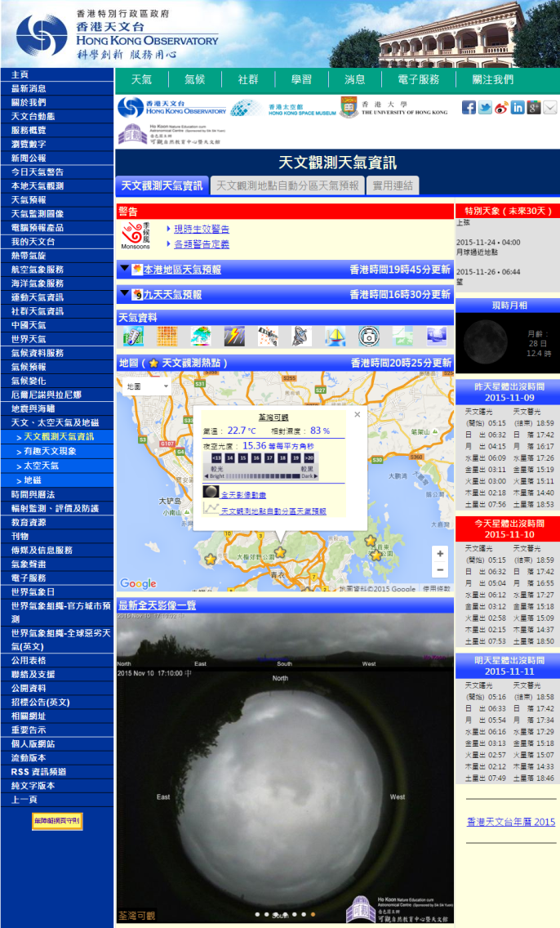The height and width of the screenshot is (928, 560).
Task: Click the weather camera photo icon
Action: pos(369,337)
